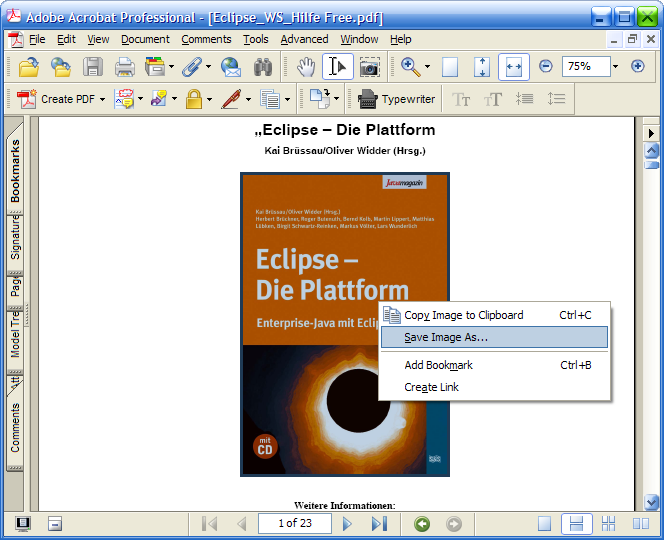The width and height of the screenshot is (664, 540).
Task: Click the zoom percentage field showing 75%
Action: coord(586,66)
